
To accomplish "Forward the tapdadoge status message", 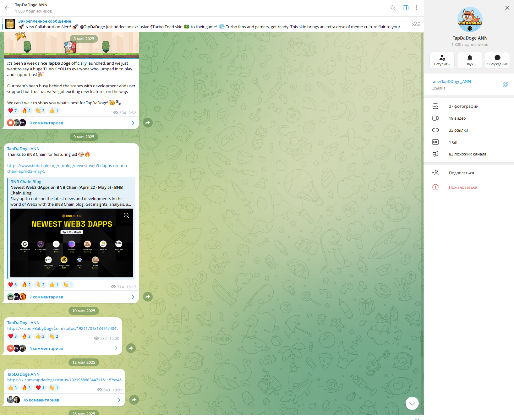I will point(134,400).
